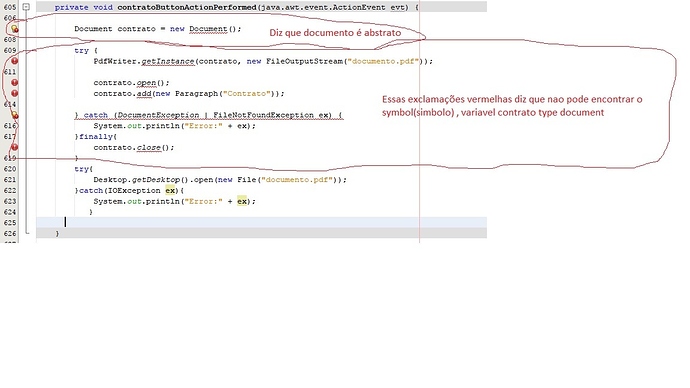Click the "Contrato" string in Paragraph

246,93
